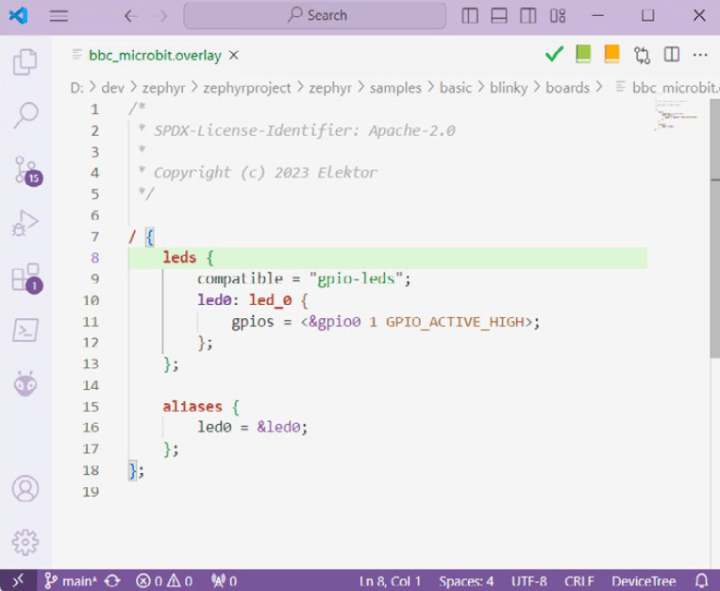Open the Extensions view in activity bar
This screenshot has height=591, width=720.
pyautogui.click(x=25, y=277)
